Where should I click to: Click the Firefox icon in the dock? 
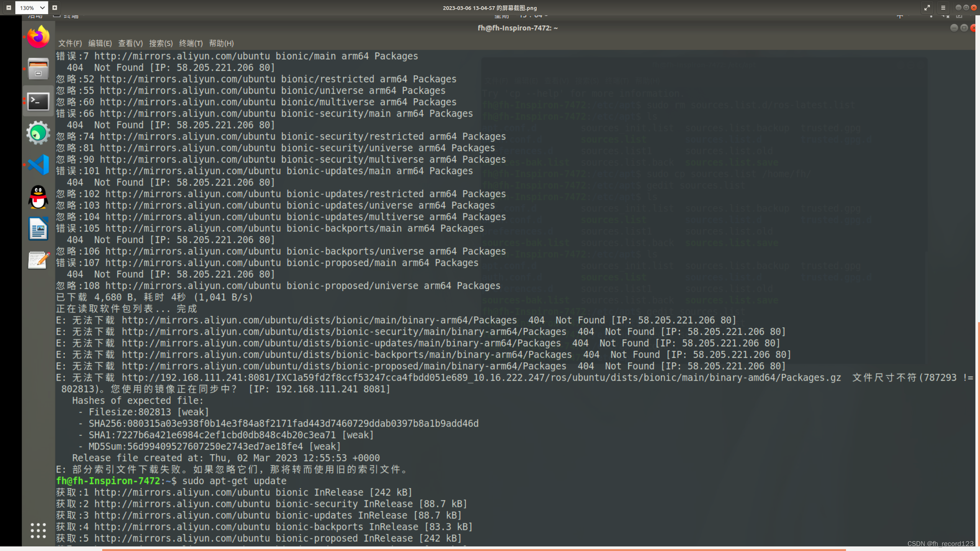click(38, 37)
